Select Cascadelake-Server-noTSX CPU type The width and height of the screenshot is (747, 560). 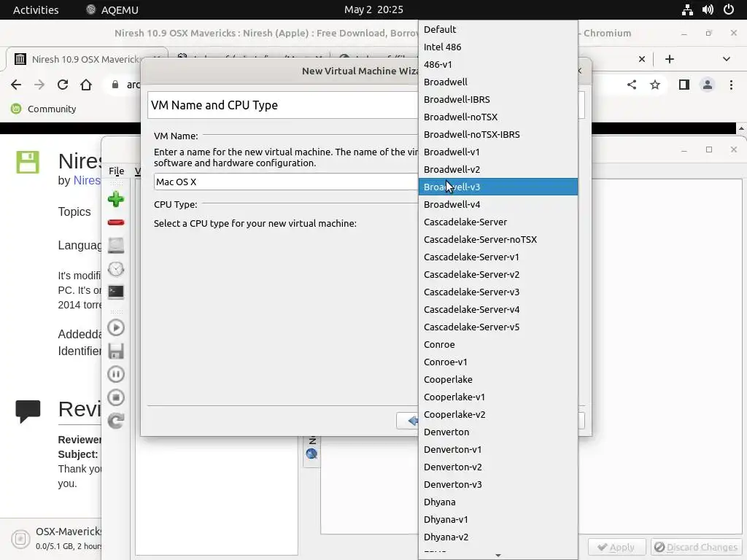(x=498, y=239)
